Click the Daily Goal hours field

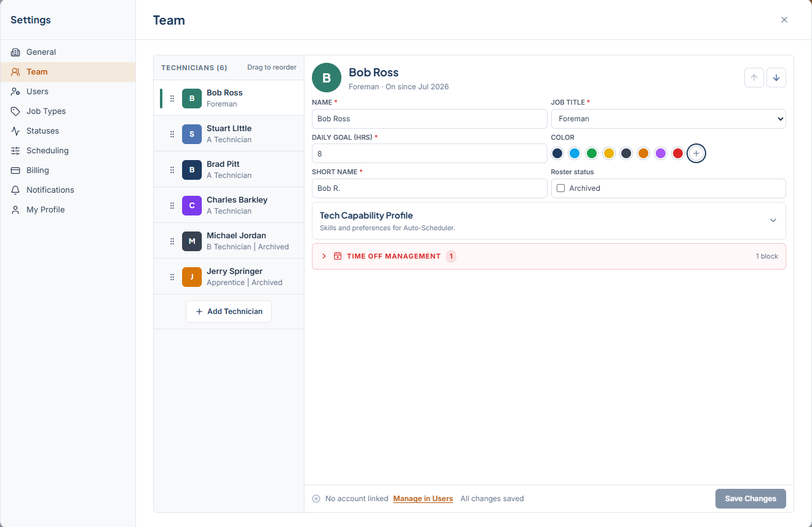(429, 153)
